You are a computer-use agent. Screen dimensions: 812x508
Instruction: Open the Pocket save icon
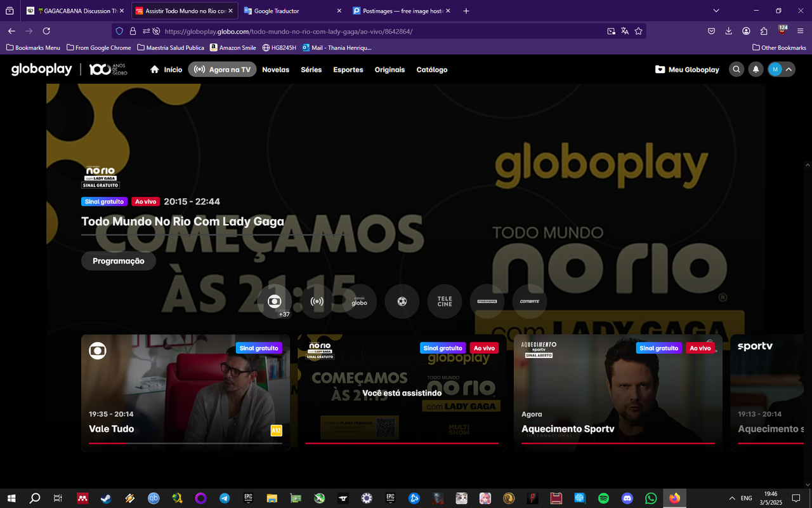click(712, 31)
